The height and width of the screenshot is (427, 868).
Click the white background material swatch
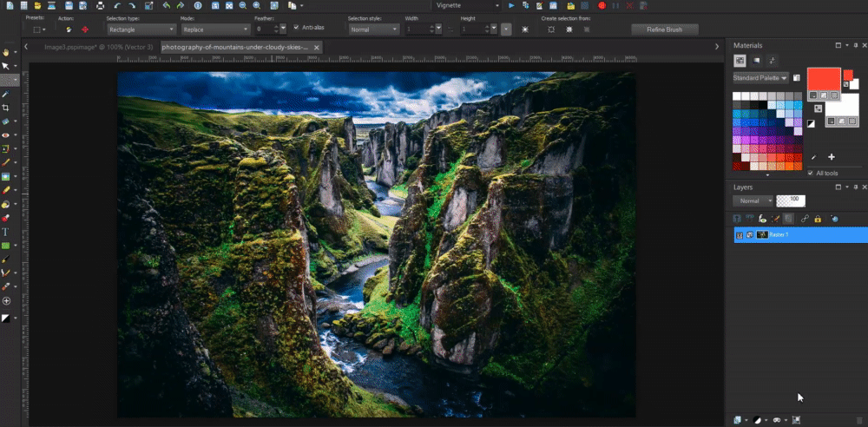[x=841, y=105]
